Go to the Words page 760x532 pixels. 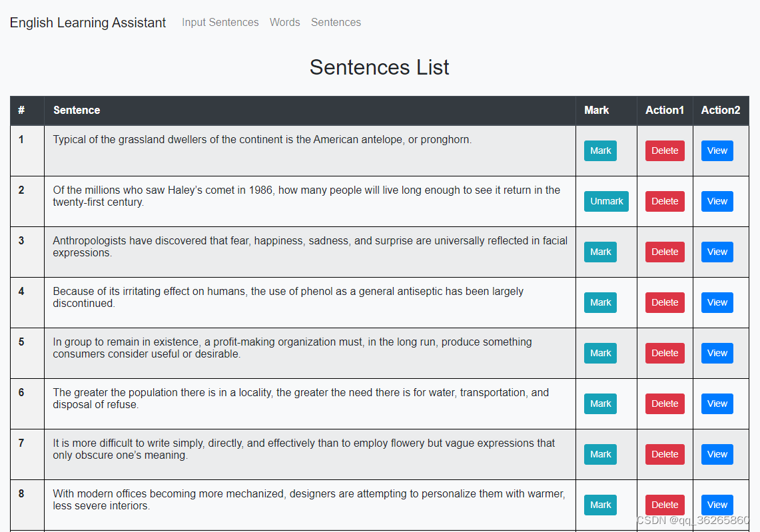point(284,23)
